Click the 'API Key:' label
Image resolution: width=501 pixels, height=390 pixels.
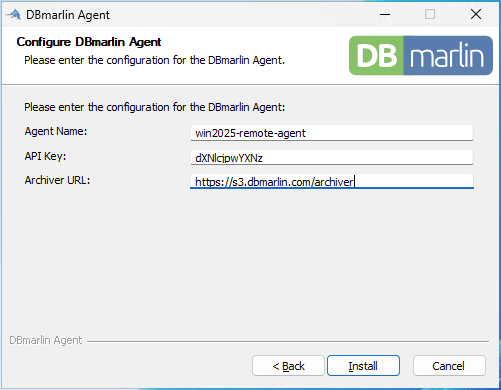[45, 156]
